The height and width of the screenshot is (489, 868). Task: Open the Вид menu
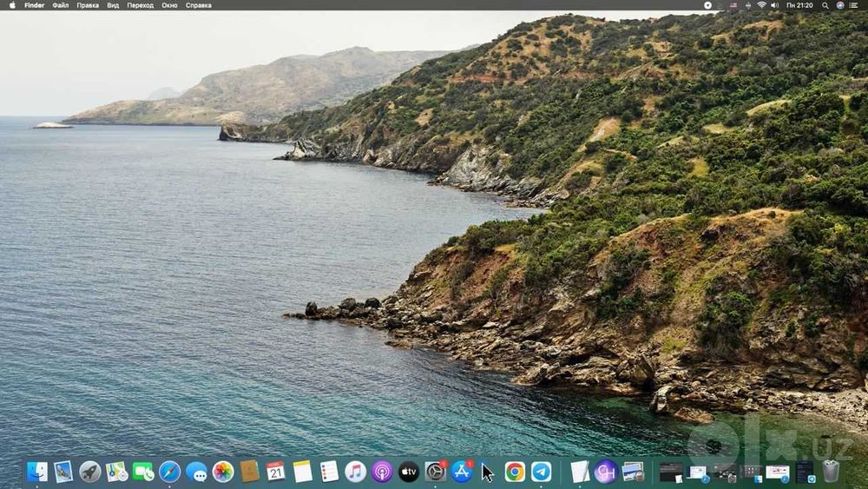113,5
